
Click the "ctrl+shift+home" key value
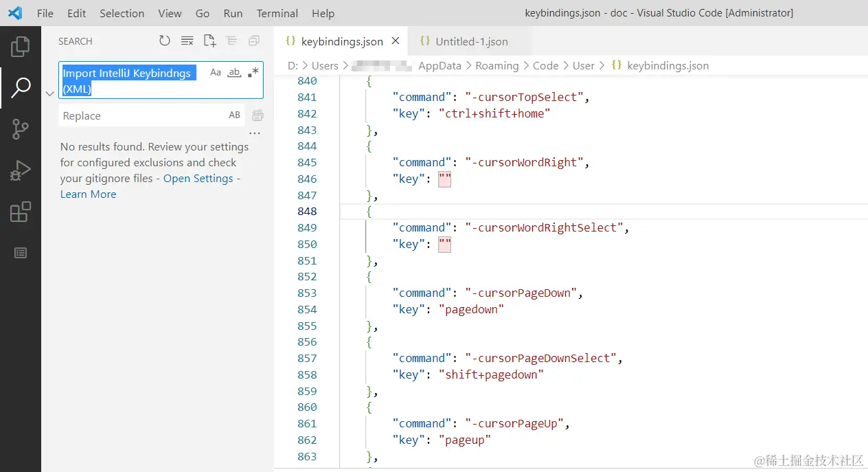pyautogui.click(x=494, y=113)
